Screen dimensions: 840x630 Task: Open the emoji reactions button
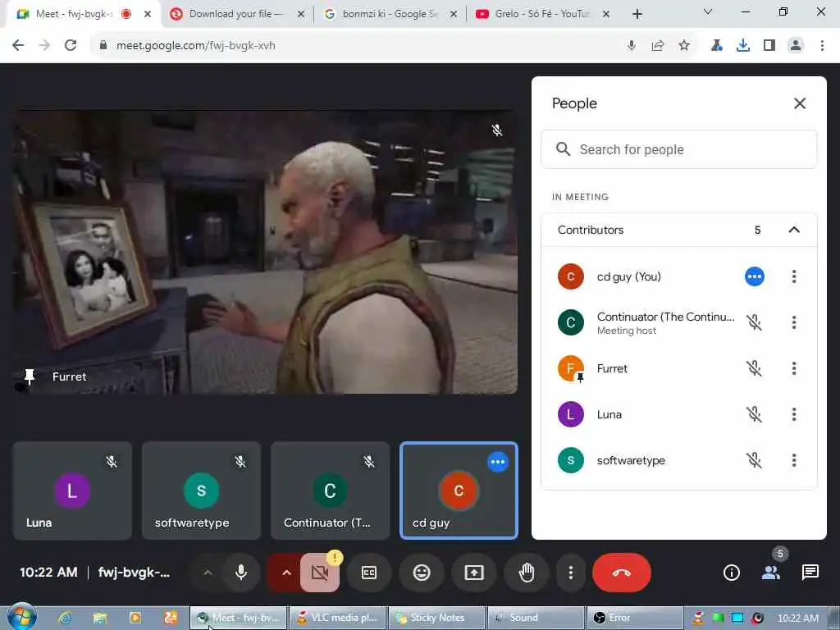click(x=422, y=573)
